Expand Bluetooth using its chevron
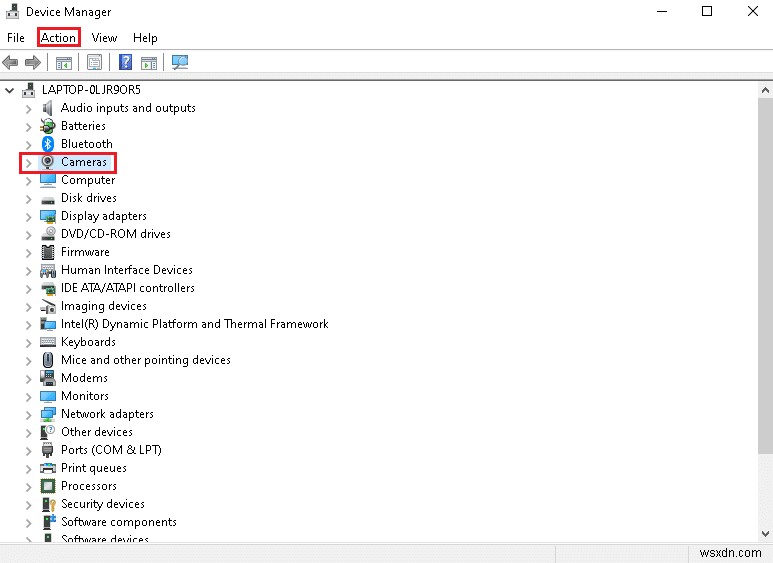The image size is (773, 563). point(28,145)
